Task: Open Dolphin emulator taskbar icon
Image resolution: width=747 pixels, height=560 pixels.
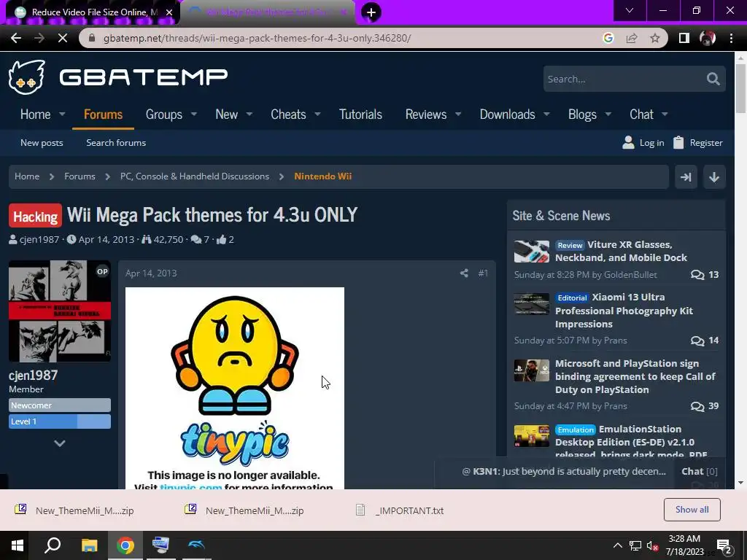Action: pos(196,545)
